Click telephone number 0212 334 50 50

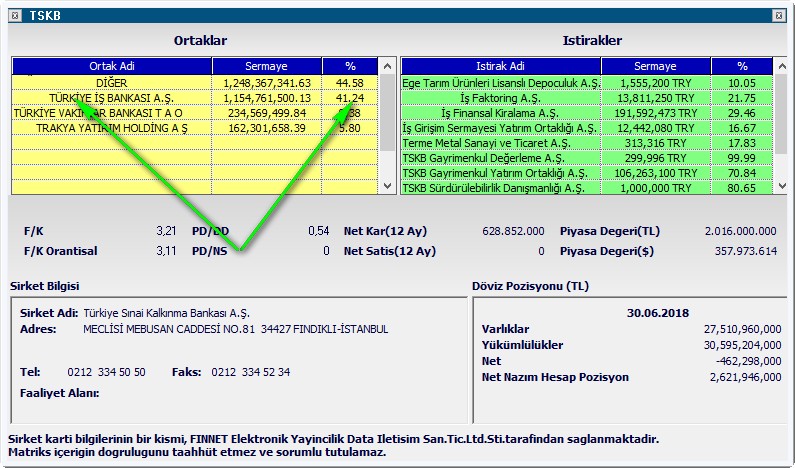tap(106, 372)
